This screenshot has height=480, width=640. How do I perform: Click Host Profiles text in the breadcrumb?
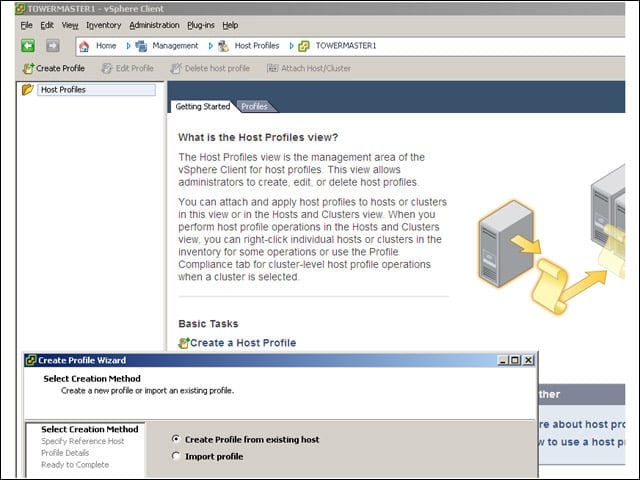point(257,46)
